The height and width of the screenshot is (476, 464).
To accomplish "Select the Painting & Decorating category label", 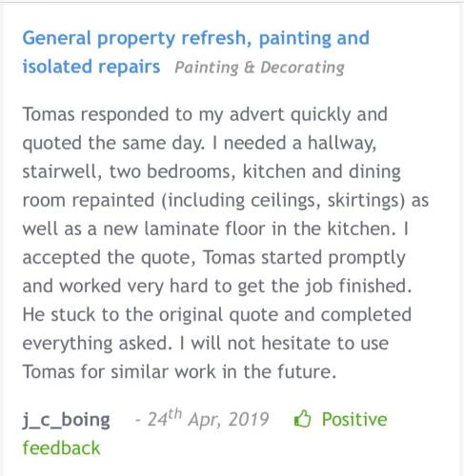I will (259, 68).
